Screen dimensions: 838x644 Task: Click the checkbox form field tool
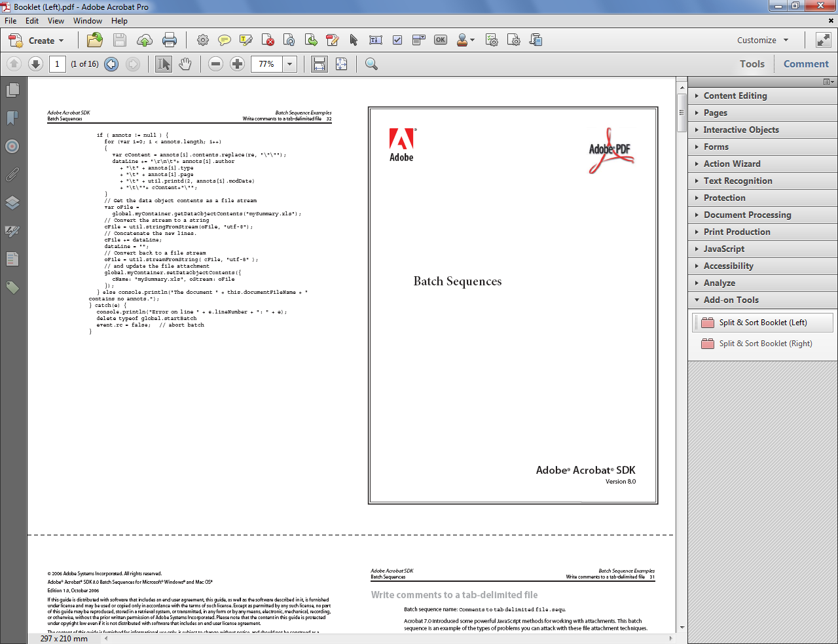[397, 40]
